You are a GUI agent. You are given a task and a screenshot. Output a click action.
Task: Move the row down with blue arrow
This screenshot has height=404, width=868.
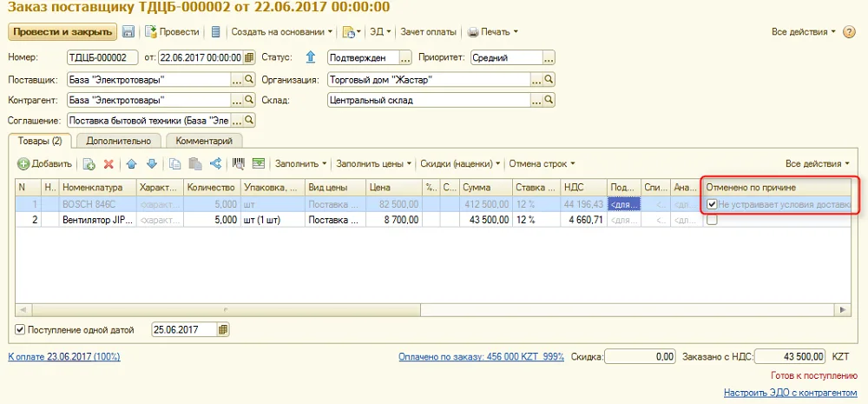152,163
